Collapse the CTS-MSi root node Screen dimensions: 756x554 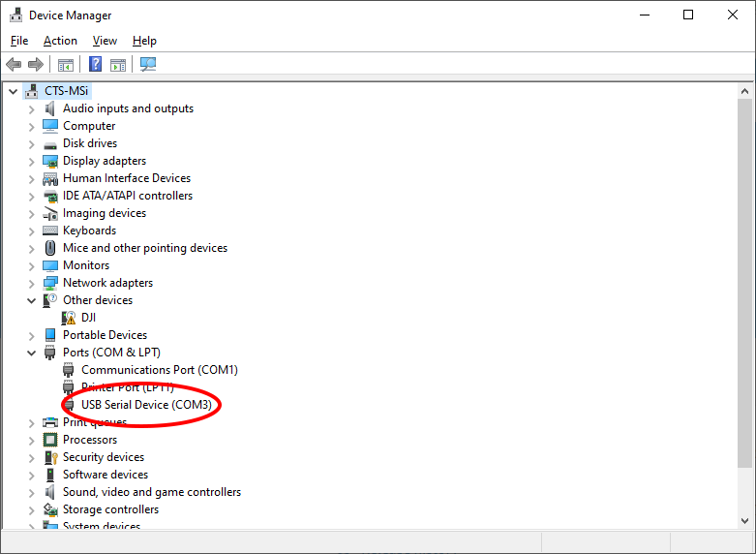pyautogui.click(x=13, y=91)
